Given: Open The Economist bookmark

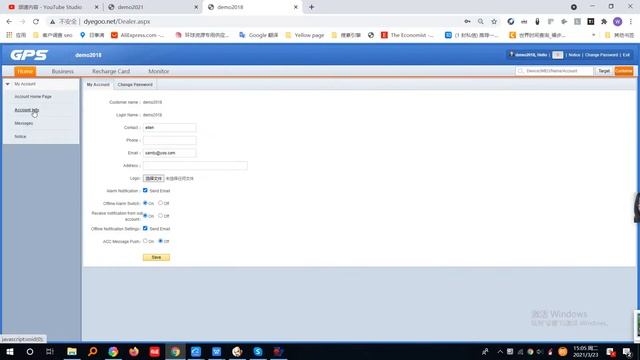Looking at the screenshot, I should pyautogui.click(x=407, y=35).
